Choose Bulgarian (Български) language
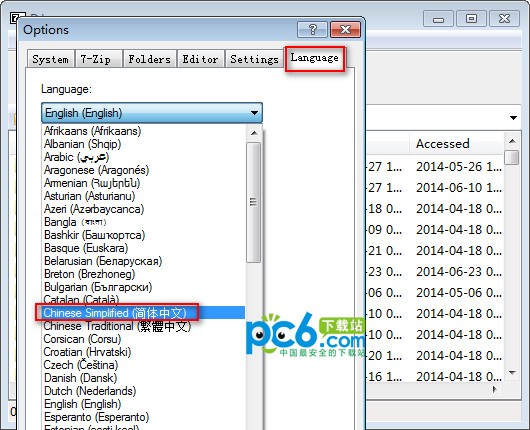The width and height of the screenshot is (530, 430). [x=144, y=287]
